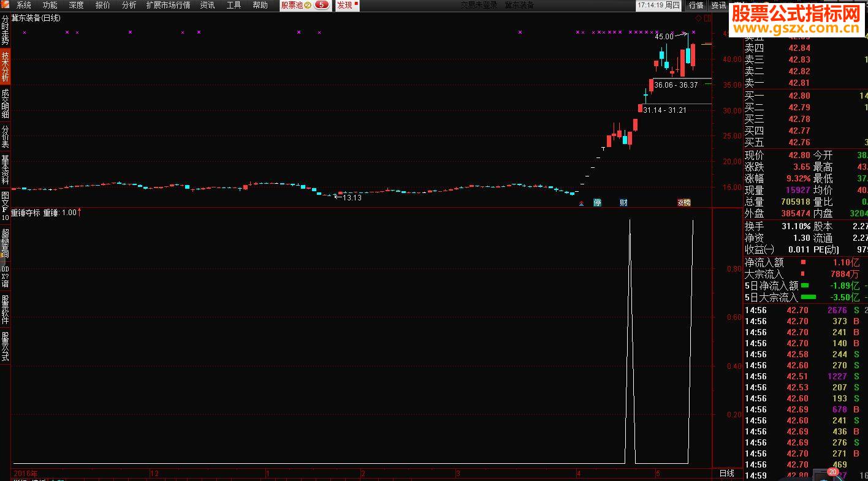Click the 总量 value 705918
868x481 pixels.
pyautogui.click(x=795, y=202)
